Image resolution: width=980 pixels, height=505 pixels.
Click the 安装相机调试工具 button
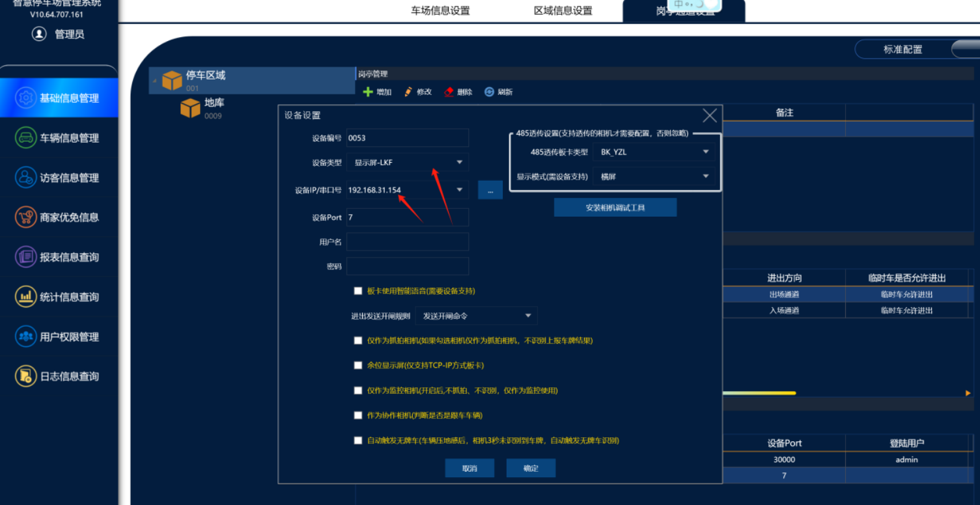tap(615, 208)
